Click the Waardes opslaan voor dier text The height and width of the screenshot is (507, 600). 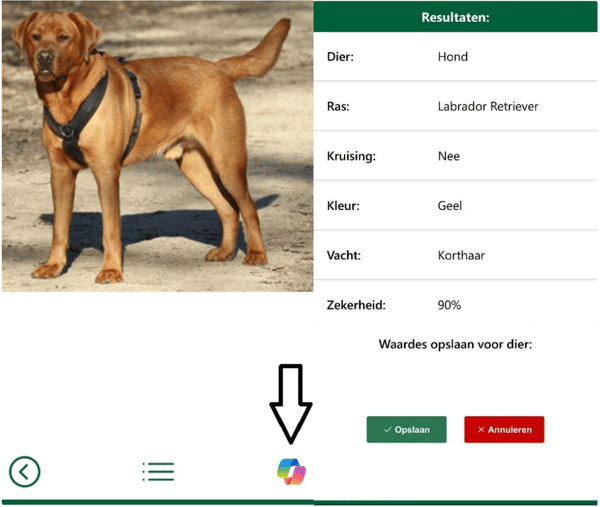coord(455,344)
